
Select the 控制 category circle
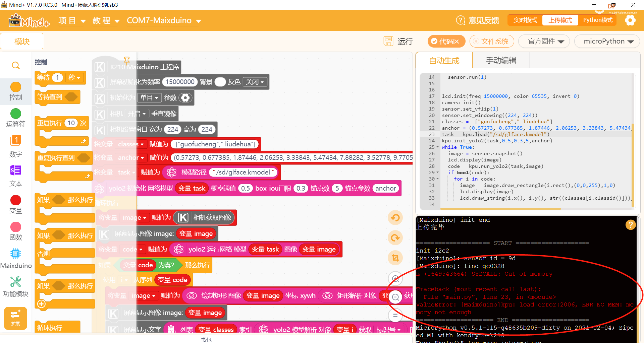tap(16, 87)
